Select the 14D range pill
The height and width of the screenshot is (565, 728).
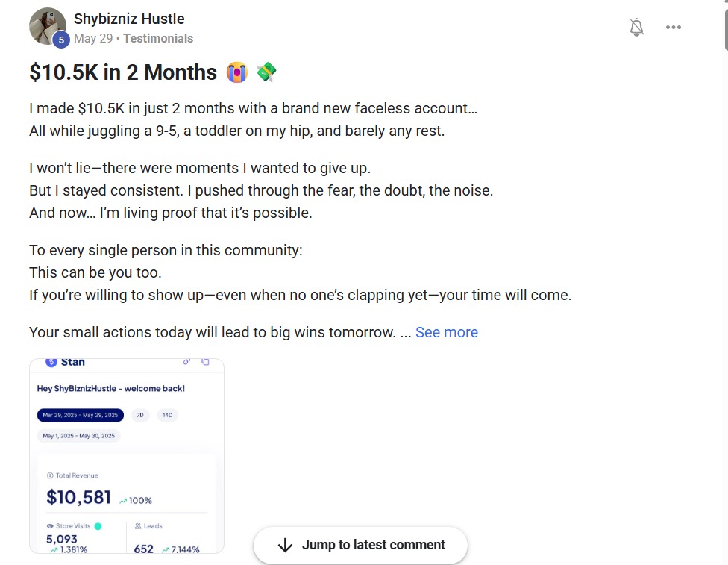point(167,415)
